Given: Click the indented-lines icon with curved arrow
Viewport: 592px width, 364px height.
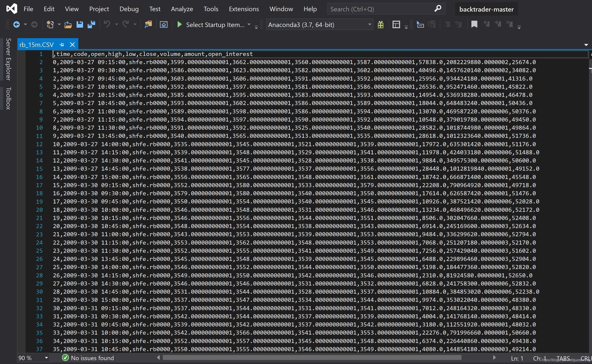Looking at the screenshot, I should [x=459, y=25].
